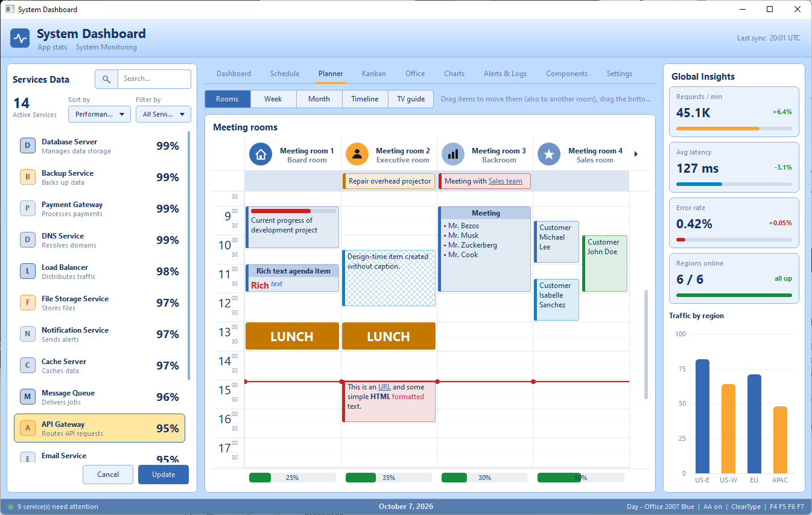Click the Database Server D badge

(28, 146)
